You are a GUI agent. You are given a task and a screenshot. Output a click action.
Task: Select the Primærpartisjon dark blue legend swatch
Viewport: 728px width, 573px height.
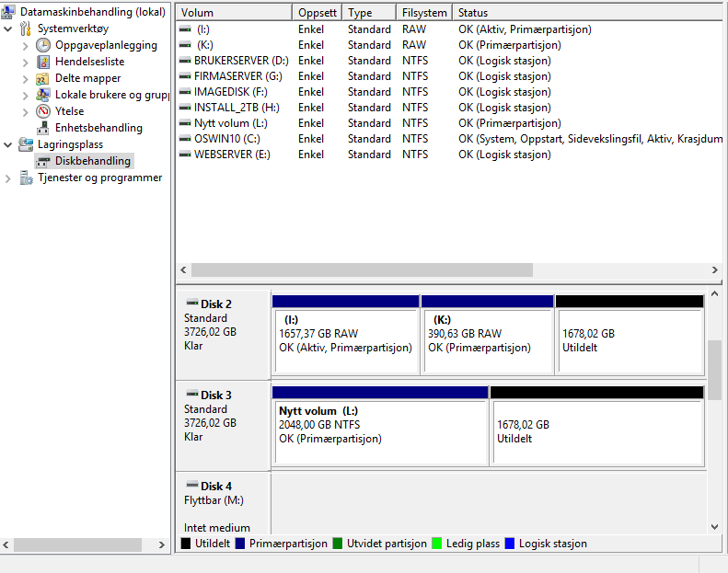click(240, 544)
